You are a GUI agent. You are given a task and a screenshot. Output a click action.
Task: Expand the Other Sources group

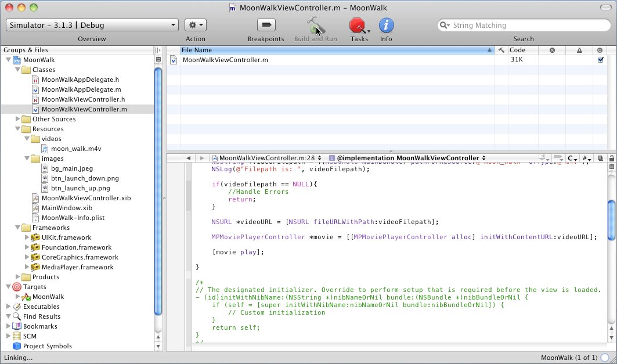pos(17,119)
